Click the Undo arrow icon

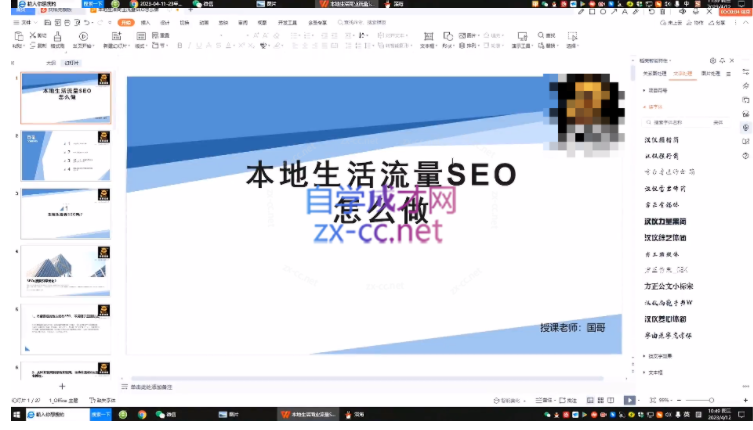pyautogui.click(x=86, y=21)
